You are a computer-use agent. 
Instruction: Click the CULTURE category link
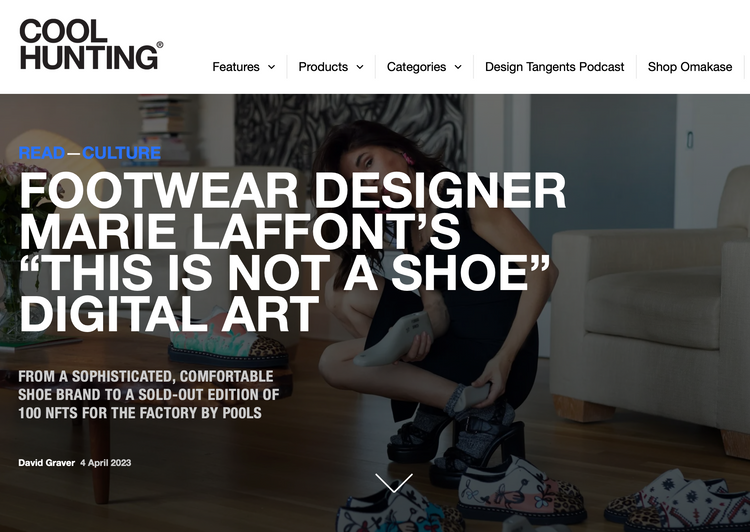click(121, 153)
